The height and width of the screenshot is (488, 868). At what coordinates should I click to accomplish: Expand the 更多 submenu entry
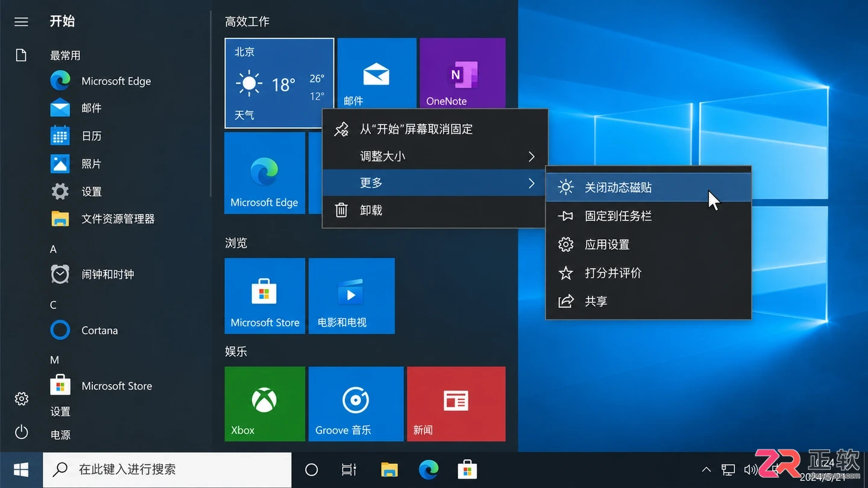tap(435, 183)
